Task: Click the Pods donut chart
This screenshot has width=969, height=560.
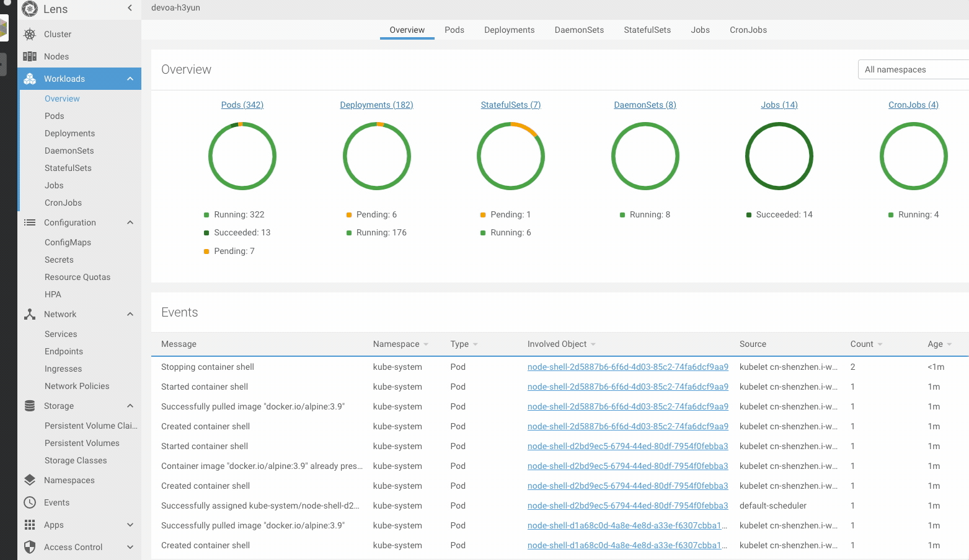Action: (242, 156)
